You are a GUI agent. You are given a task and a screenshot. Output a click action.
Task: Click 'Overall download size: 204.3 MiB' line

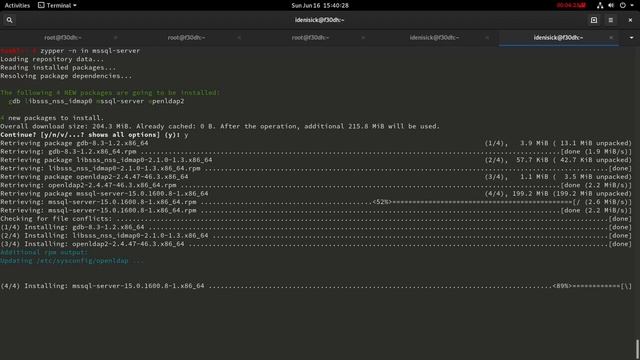(x=220, y=126)
